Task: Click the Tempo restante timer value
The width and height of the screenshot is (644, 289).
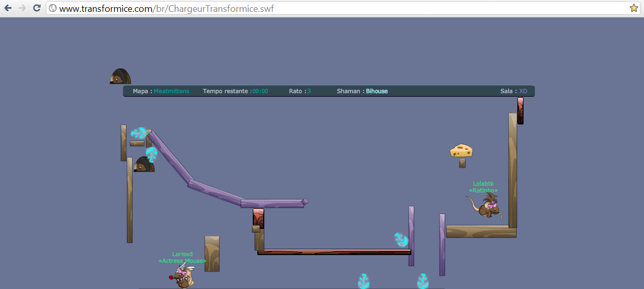Action: pyautogui.click(x=260, y=91)
